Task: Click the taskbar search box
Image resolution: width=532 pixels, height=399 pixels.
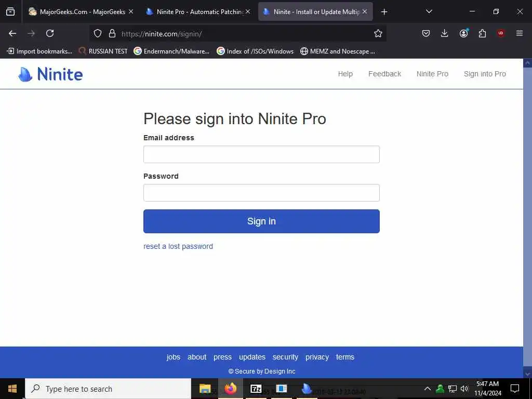Action: (108, 389)
